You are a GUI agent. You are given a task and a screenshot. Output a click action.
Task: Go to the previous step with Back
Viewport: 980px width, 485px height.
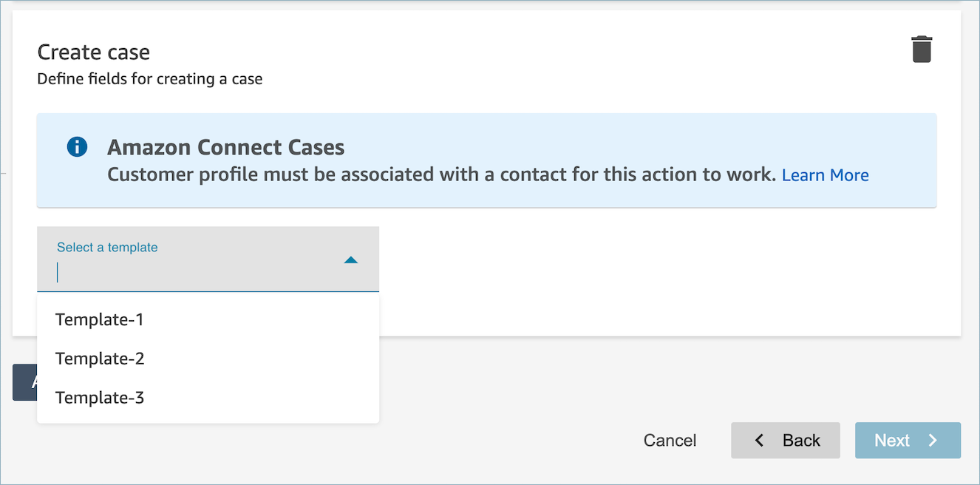(x=786, y=441)
